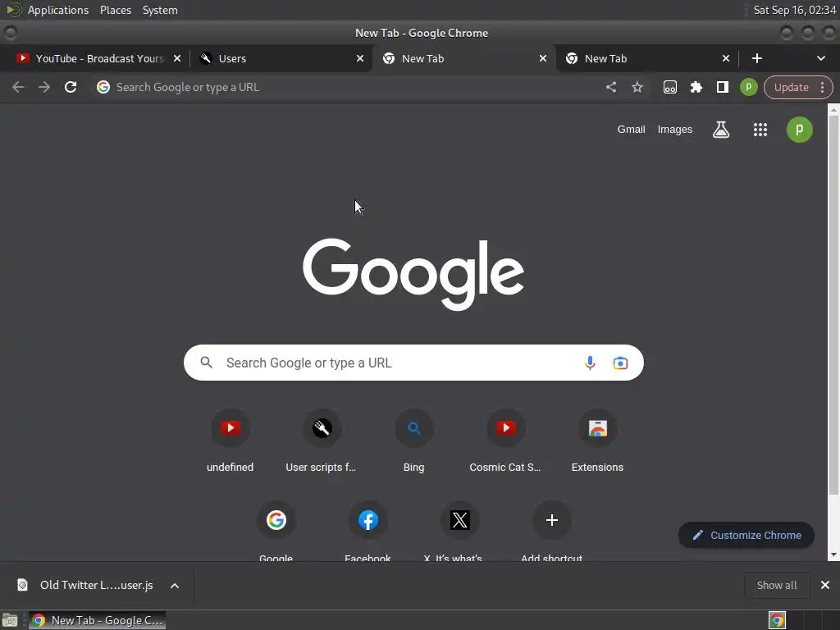Open the Extensions shortcut tile
This screenshot has width=840, height=630.
(x=597, y=441)
